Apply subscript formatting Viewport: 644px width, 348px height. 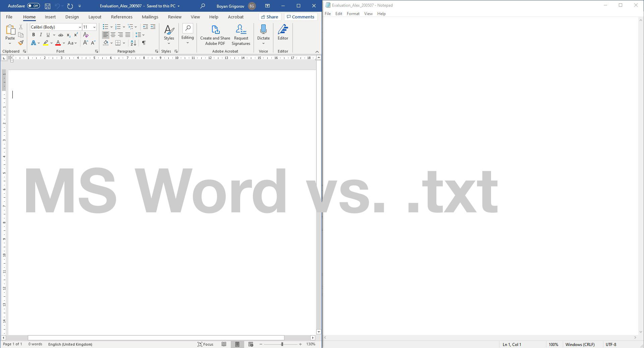coord(68,35)
